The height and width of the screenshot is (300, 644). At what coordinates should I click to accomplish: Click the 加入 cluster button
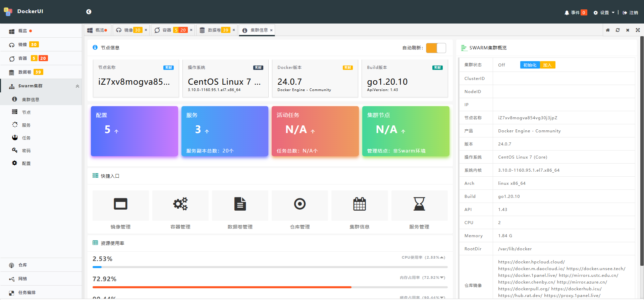547,65
